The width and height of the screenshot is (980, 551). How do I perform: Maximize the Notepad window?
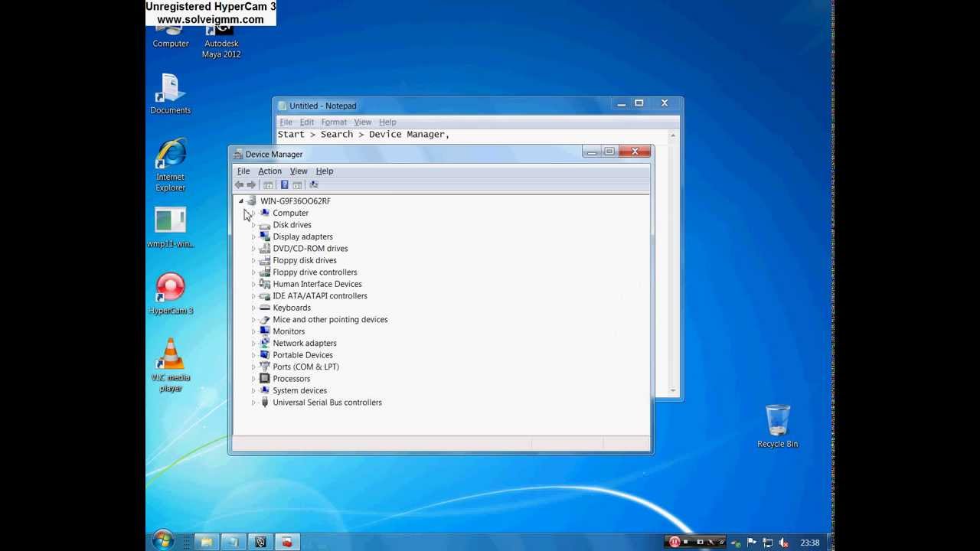tap(639, 103)
